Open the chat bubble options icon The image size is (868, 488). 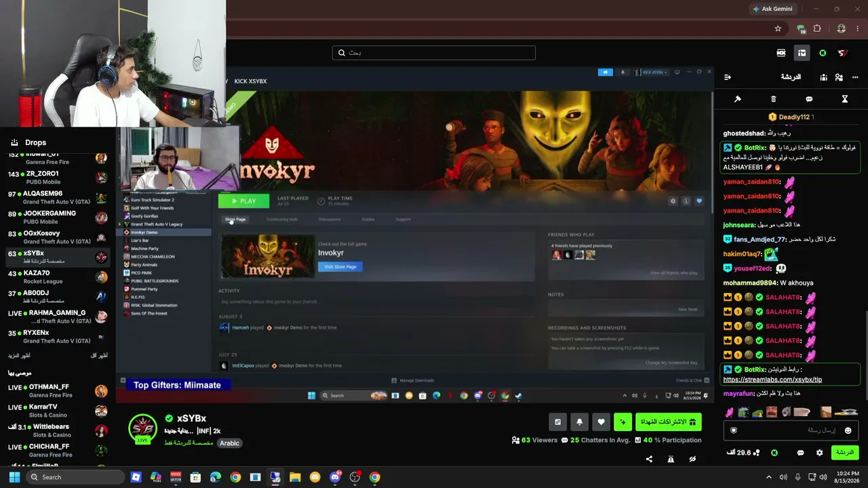coord(809,99)
